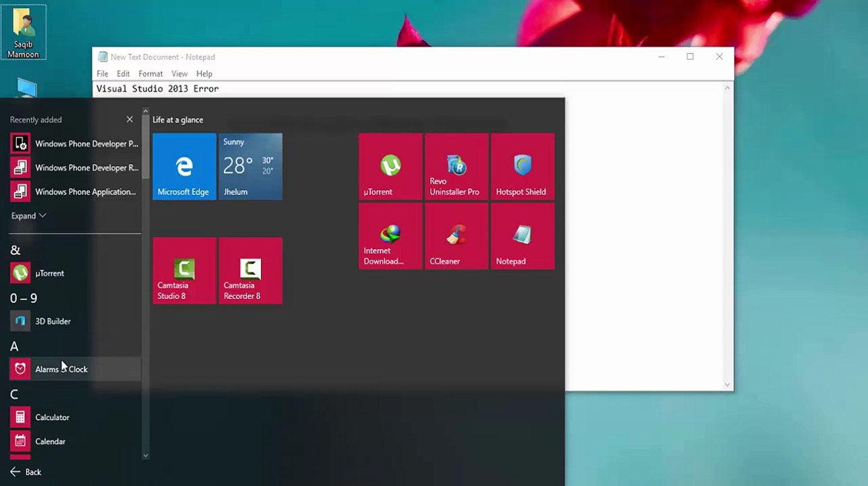Launch the Hotspot Shield tile
868x486 pixels.
coord(523,167)
